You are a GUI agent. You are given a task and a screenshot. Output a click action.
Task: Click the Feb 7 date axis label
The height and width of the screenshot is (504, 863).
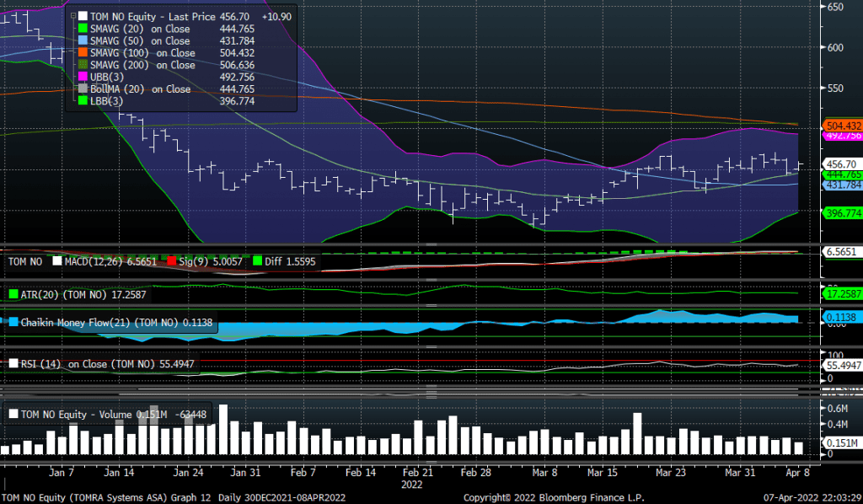(x=303, y=472)
